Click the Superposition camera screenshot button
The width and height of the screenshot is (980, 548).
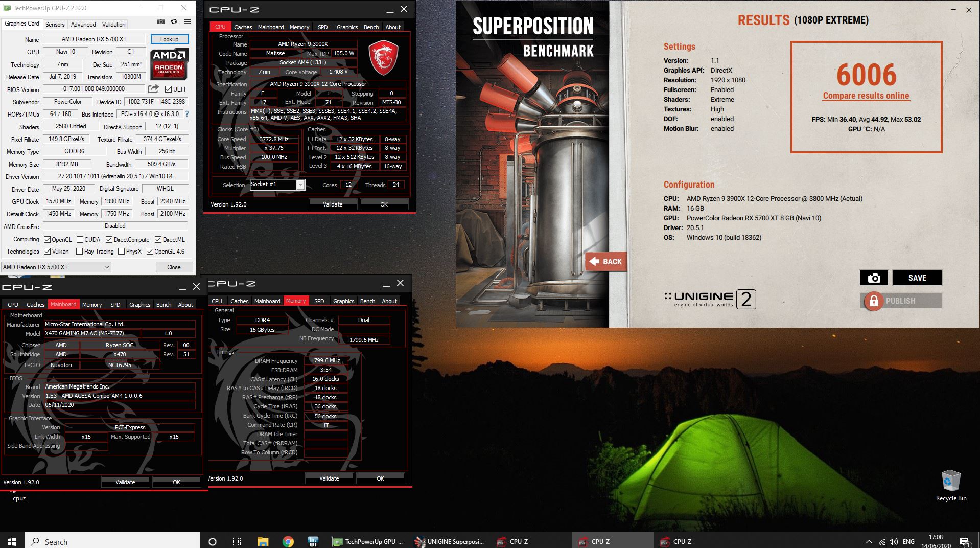(874, 278)
